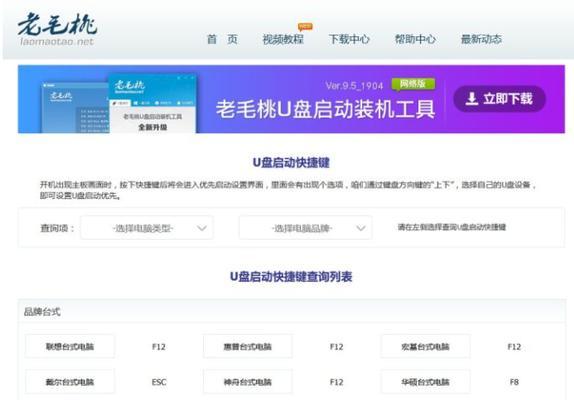574x400 pixels.
Task: Click the 立即下载 button
Action: [499, 98]
